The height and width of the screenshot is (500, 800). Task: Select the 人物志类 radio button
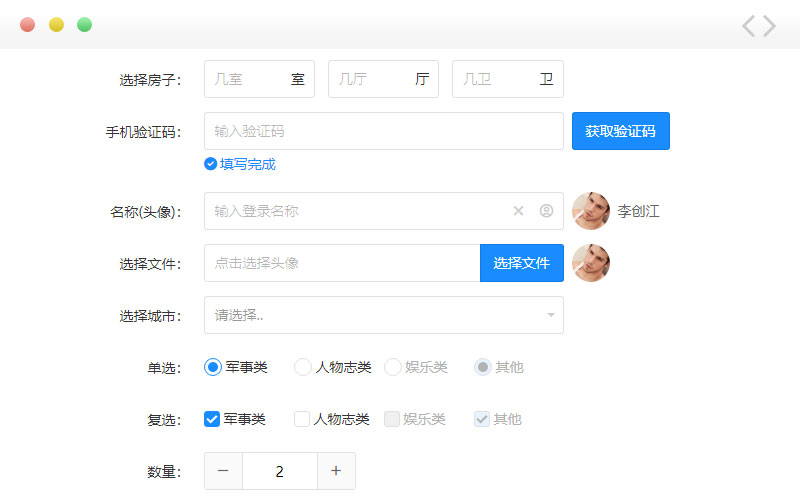point(303,367)
